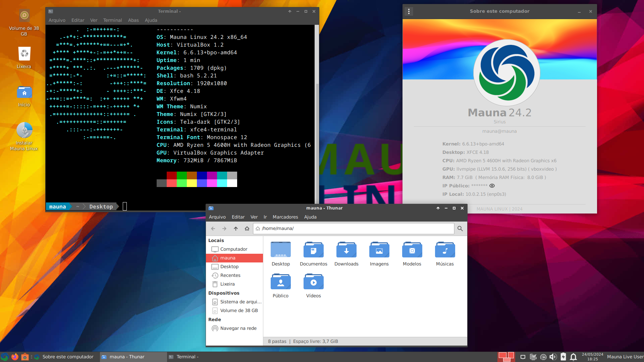Open notifications bell in system tray
The image size is (644, 362).
click(574, 357)
